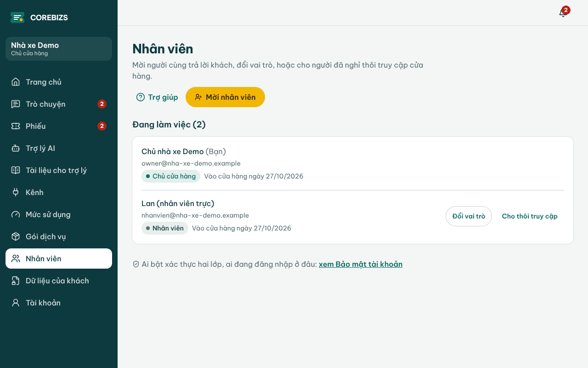Click the ticket icon beside Phiếu
588x368 pixels.
16,126
